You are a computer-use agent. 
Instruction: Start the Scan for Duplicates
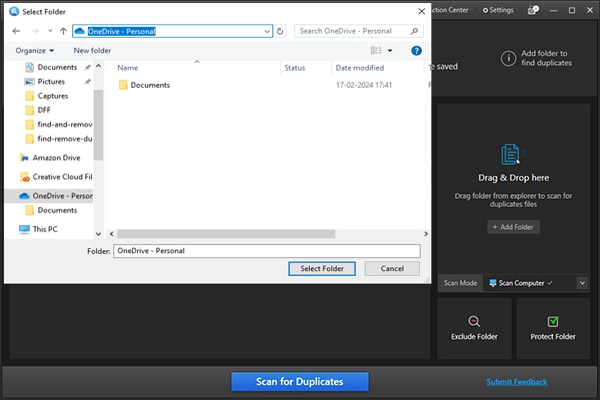pyautogui.click(x=300, y=382)
